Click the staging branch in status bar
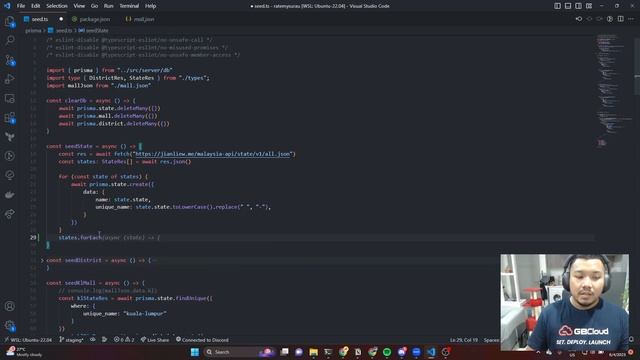640x360 pixels. click(71, 340)
